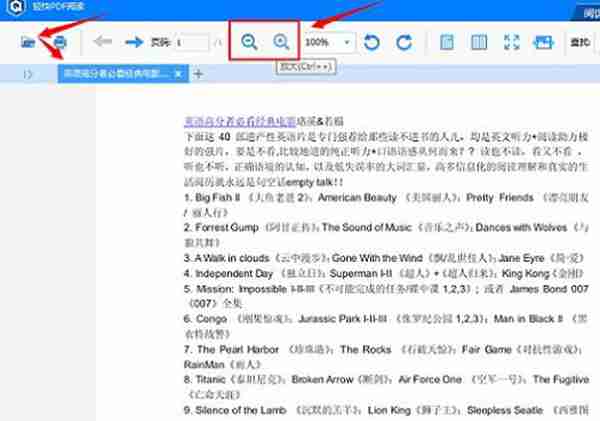The height and width of the screenshot is (421, 600).
Task: Print the document using the printer icon
Action: click(x=60, y=42)
